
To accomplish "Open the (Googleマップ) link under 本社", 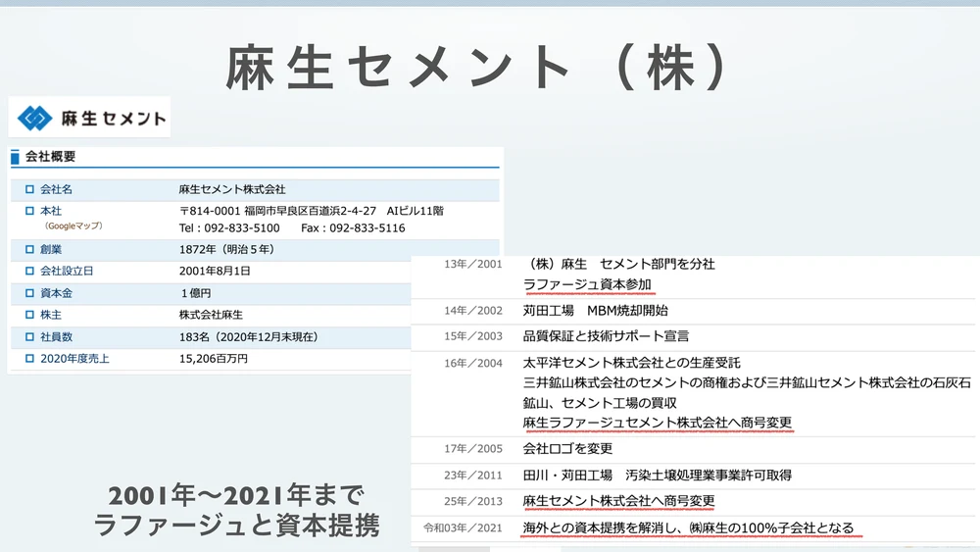I will 73,226.
